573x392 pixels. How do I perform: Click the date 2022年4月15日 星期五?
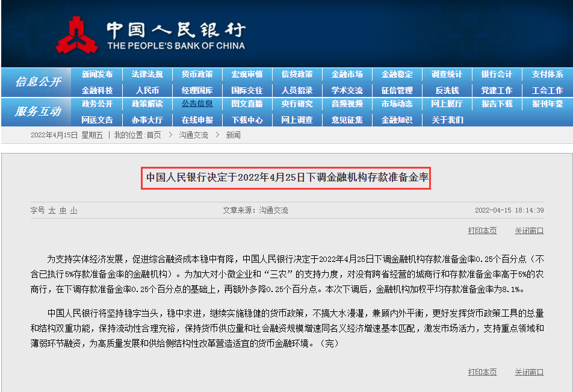coord(67,135)
